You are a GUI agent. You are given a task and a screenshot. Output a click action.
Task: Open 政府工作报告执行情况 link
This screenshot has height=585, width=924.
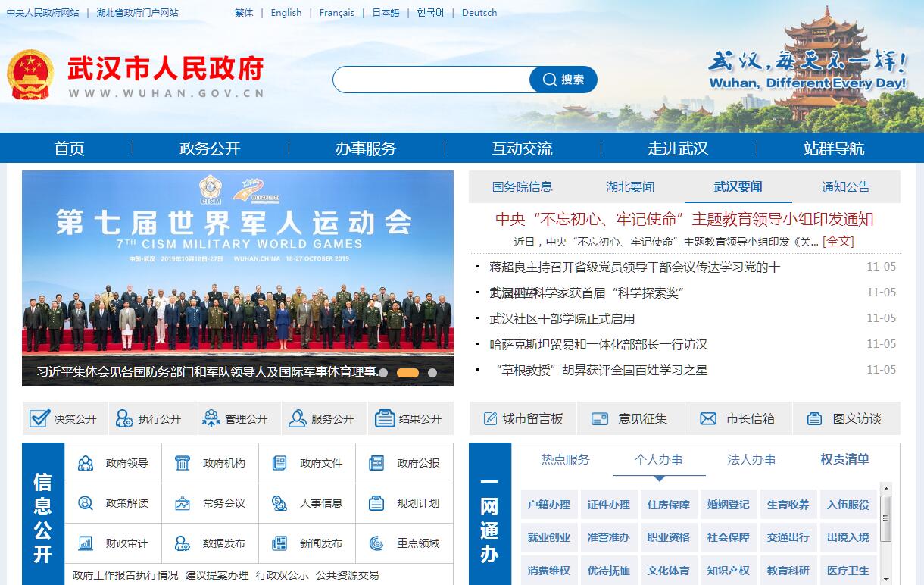point(126,575)
